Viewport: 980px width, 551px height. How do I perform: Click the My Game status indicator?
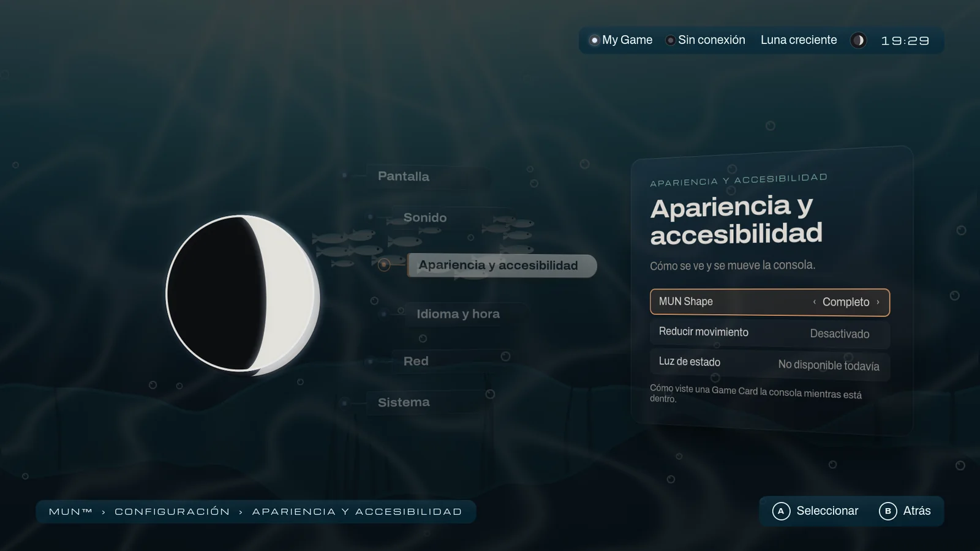tap(620, 40)
